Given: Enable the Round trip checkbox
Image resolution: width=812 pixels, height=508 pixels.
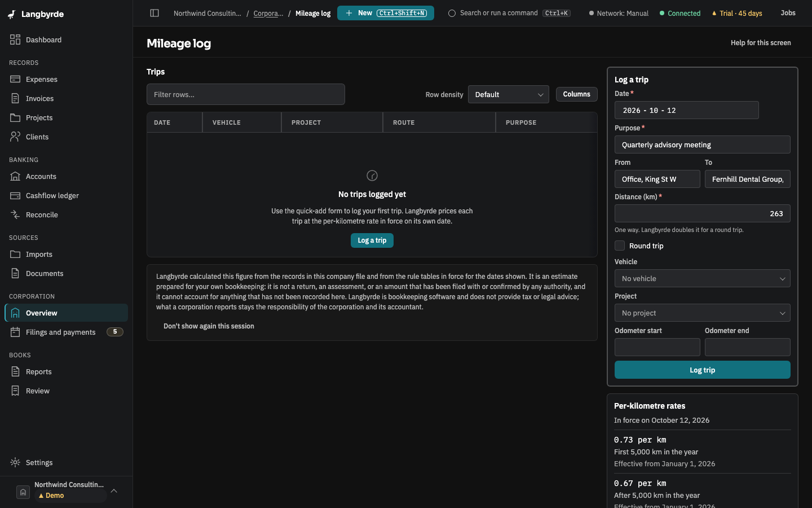Looking at the screenshot, I should pyautogui.click(x=620, y=246).
